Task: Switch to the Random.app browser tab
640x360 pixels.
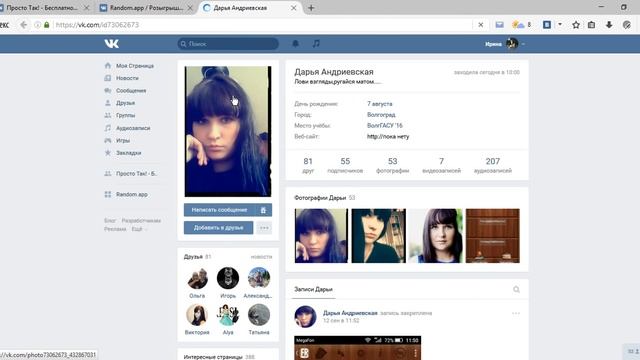Action: 146,8
